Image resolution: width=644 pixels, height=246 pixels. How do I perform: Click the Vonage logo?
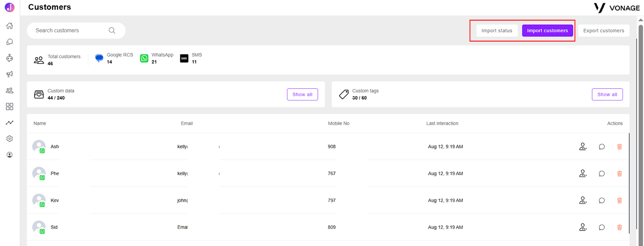(x=617, y=8)
